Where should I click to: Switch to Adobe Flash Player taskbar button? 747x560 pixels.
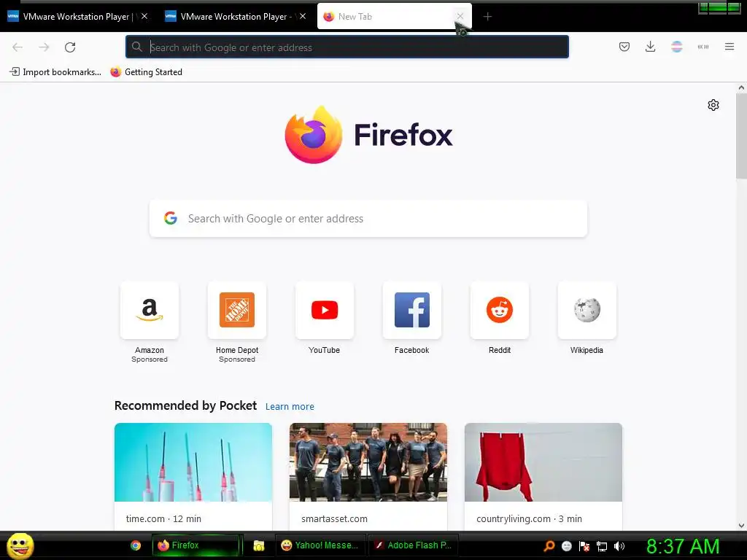413,545
